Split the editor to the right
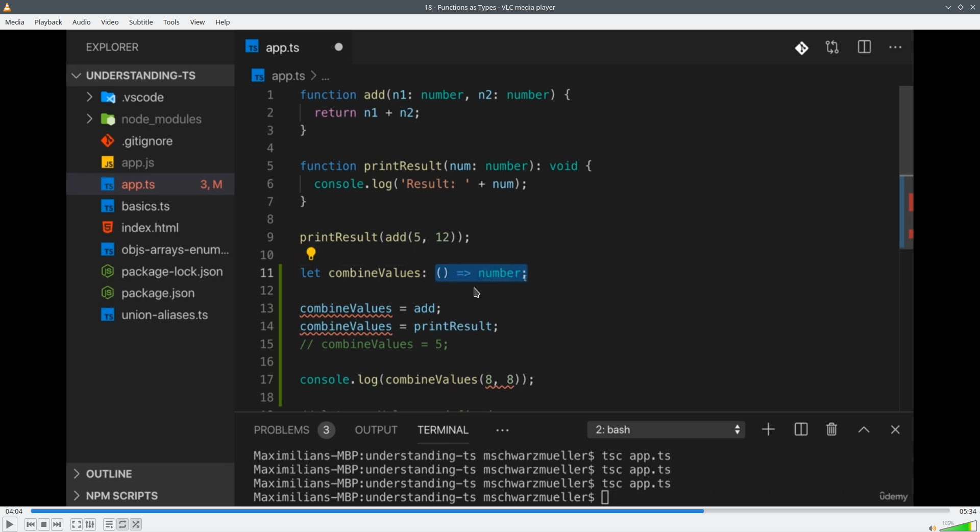 click(864, 47)
